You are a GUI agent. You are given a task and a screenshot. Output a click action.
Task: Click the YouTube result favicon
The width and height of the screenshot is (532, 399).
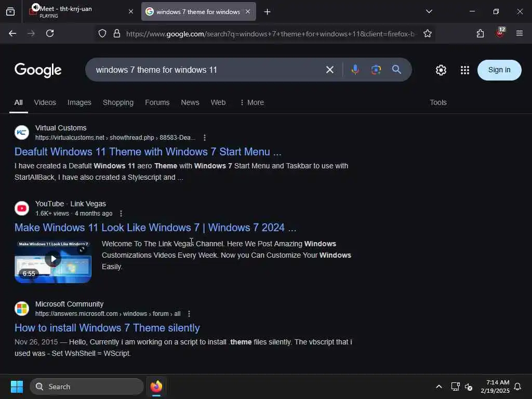[x=22, y=208]
